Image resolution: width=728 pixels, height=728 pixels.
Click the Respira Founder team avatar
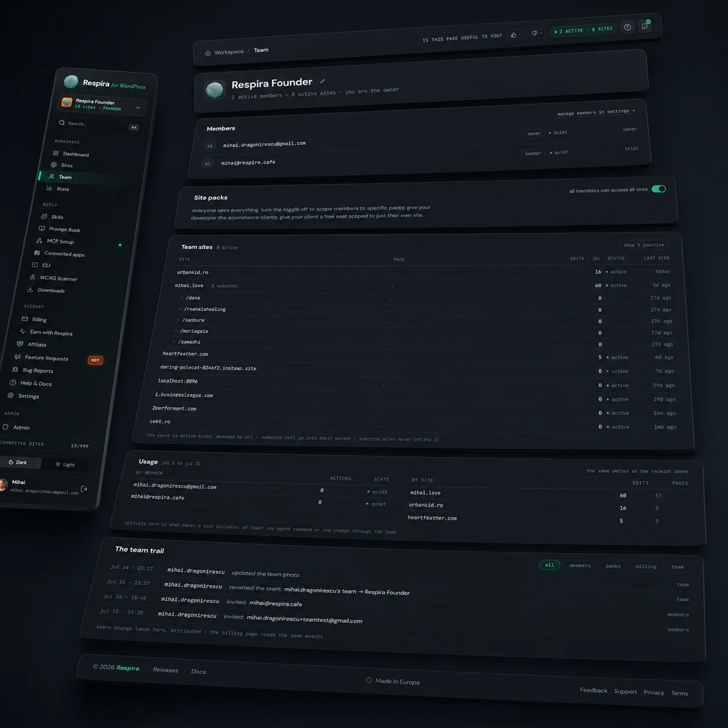click(x=215, y=90)
